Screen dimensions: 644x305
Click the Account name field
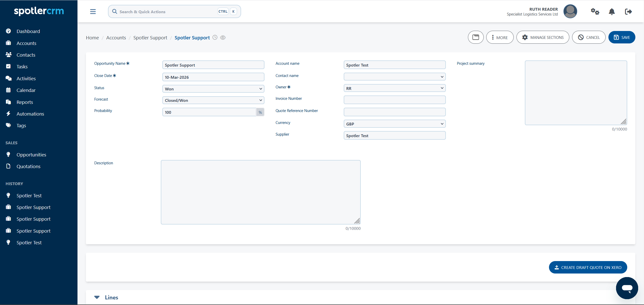pos(395,65)
